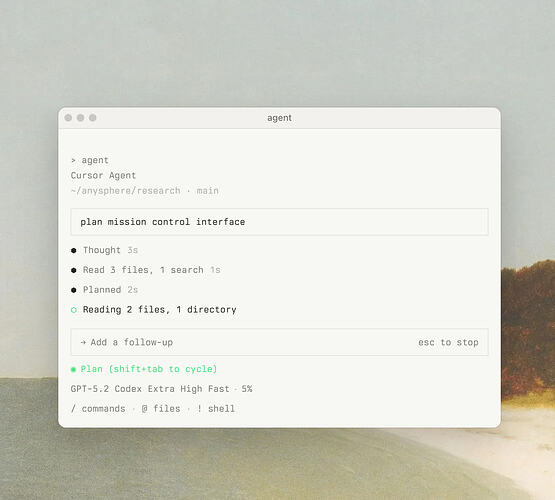Click the green spinner circle beside Reading
Viewport: 555px width, 500px height.
click(74, 310)
